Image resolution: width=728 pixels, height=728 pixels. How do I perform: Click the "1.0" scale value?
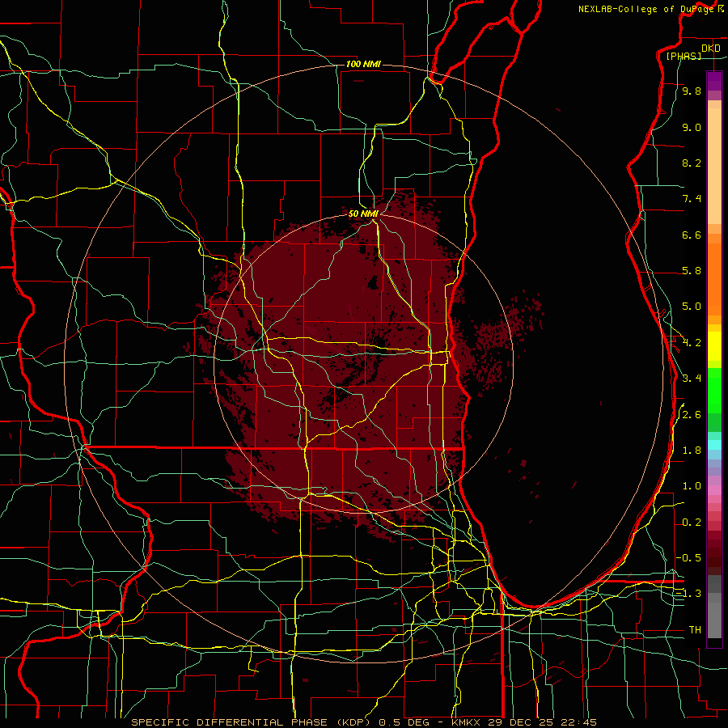(x=692, y=486)
